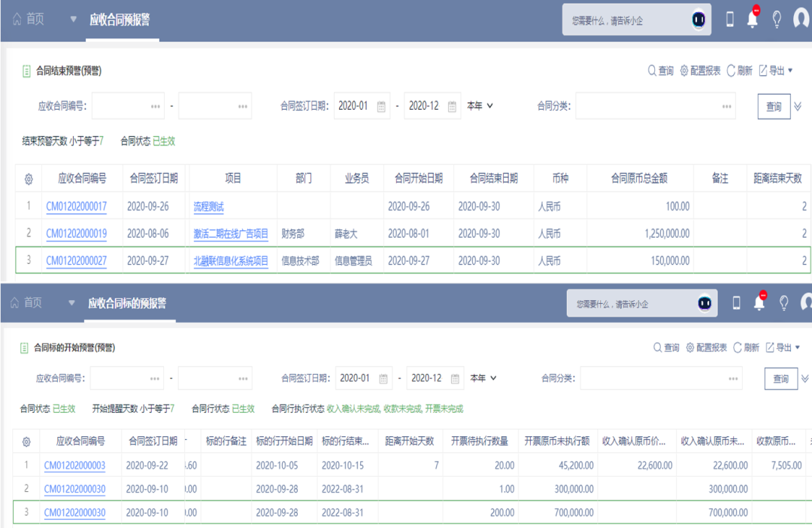812x528 pixels.
Task: Click the 查询 magnifier in 合同标的开始预警 toolbar
Action: [667, 347]
